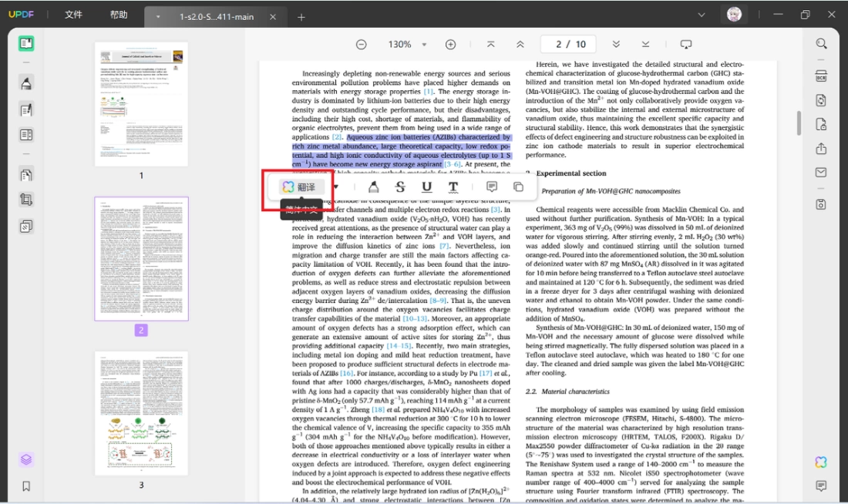
Task: Click the page number input field
Action: [x=568, y=45]
